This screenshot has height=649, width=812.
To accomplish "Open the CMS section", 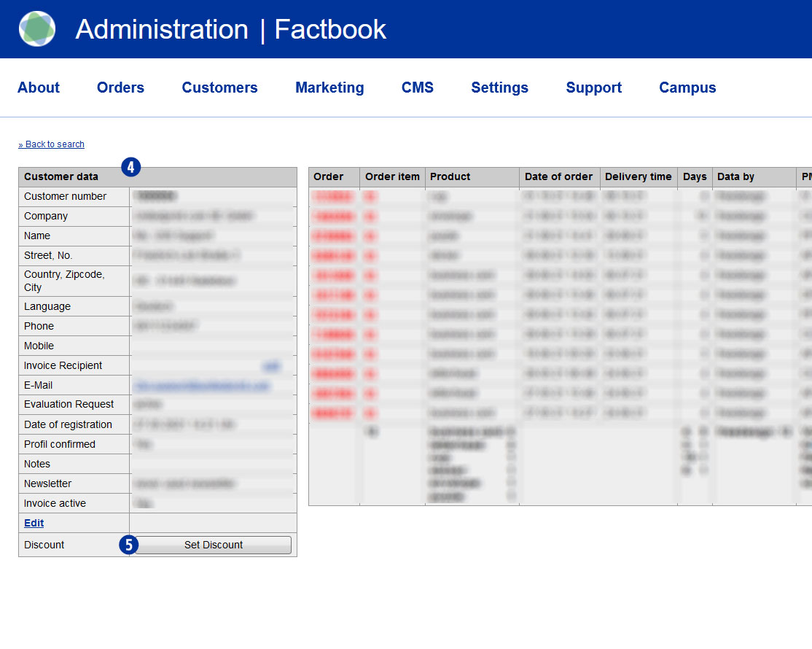I will pyautogui.click(x=417, y=88).
